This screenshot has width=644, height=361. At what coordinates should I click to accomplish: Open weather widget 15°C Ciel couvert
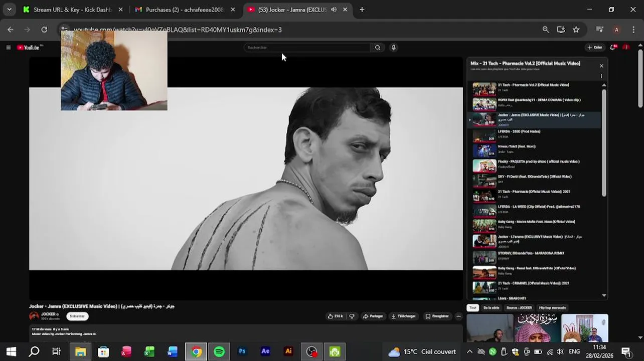(422, 351)
